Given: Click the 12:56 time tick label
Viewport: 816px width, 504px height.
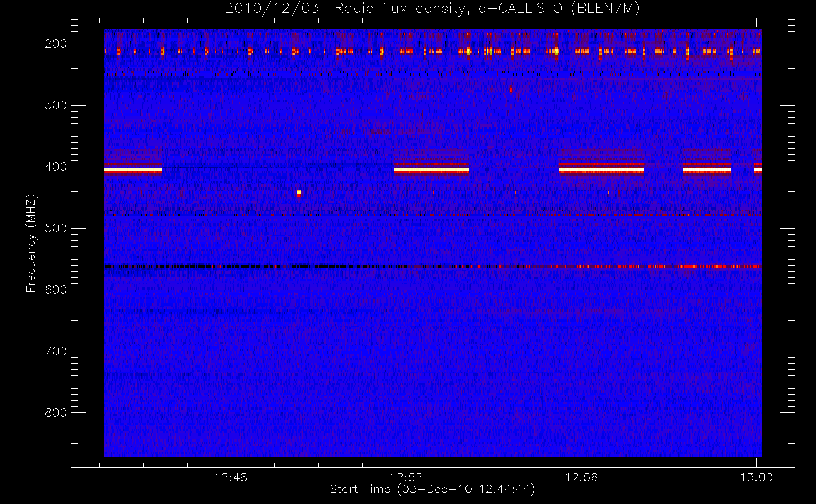Looking at the screenshot, I should click(581, 477).
